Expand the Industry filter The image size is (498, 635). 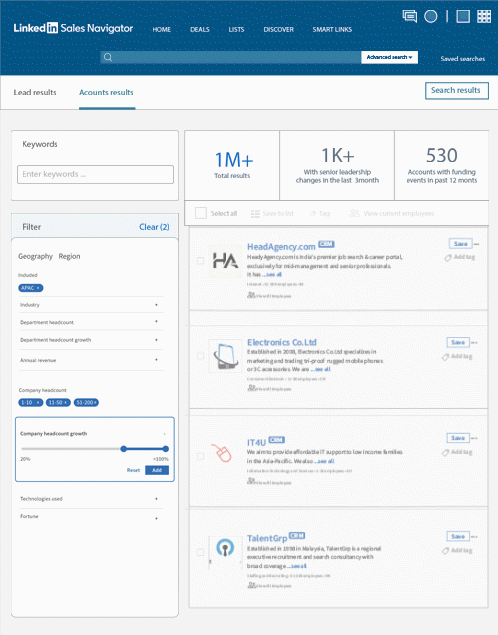(92, 305)
